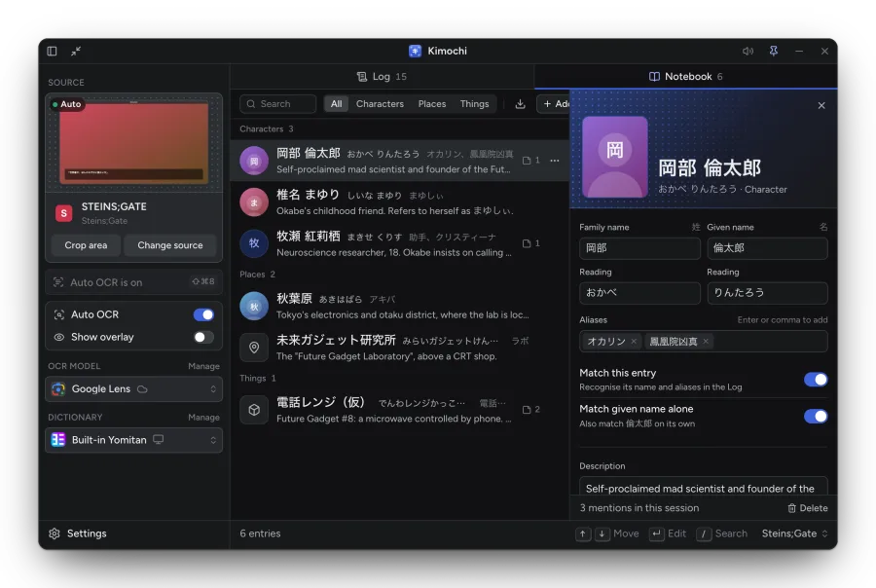
Task: Remove the オカリン alias tag
Action: pos(634,342)
